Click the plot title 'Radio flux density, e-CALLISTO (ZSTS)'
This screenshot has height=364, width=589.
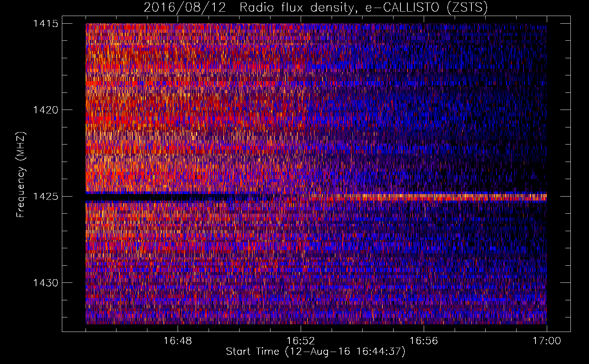363,8
